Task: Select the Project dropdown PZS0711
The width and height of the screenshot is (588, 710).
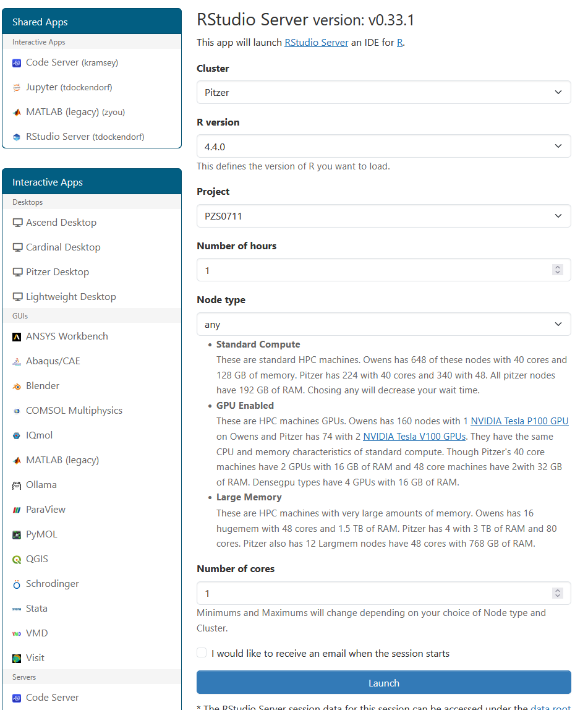Action: pos(384,216)
